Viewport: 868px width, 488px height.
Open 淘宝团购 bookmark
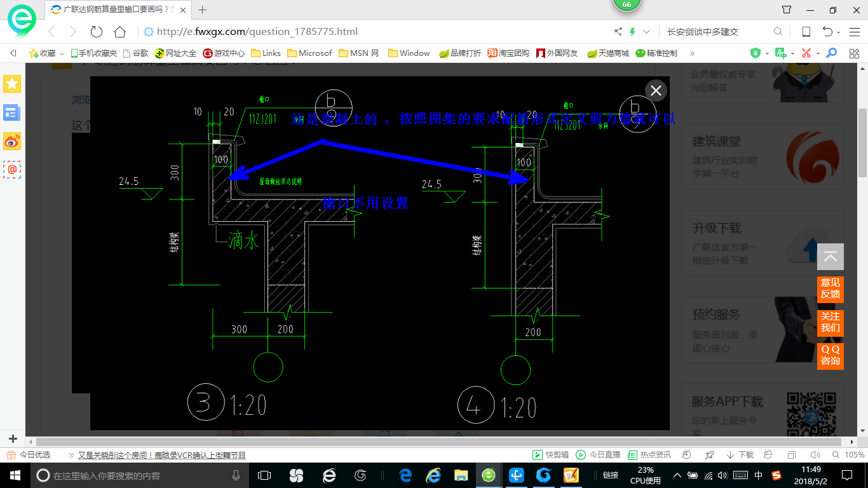(508, 53)
